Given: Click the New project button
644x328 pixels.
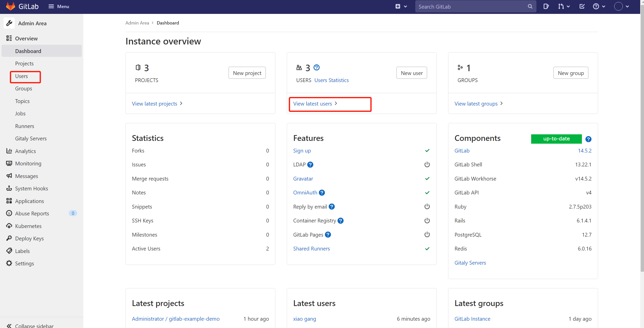Looking at the screenshot, I should pos(247,73).
